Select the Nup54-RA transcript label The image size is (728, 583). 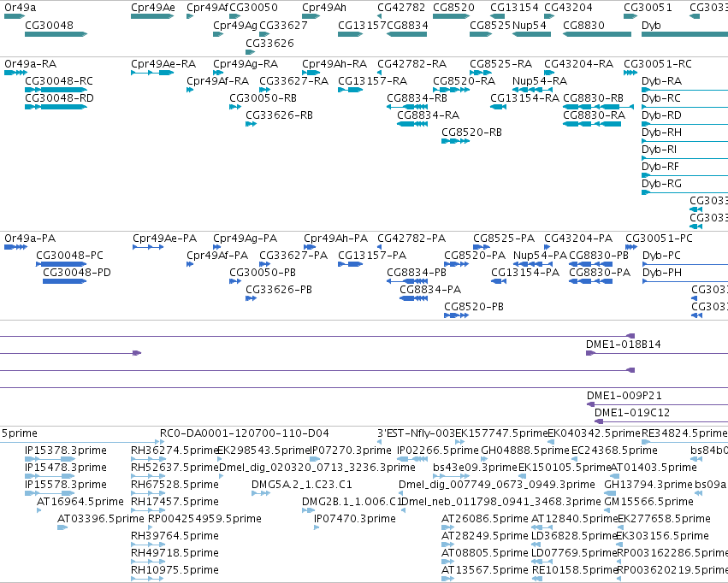click(540, 80)
